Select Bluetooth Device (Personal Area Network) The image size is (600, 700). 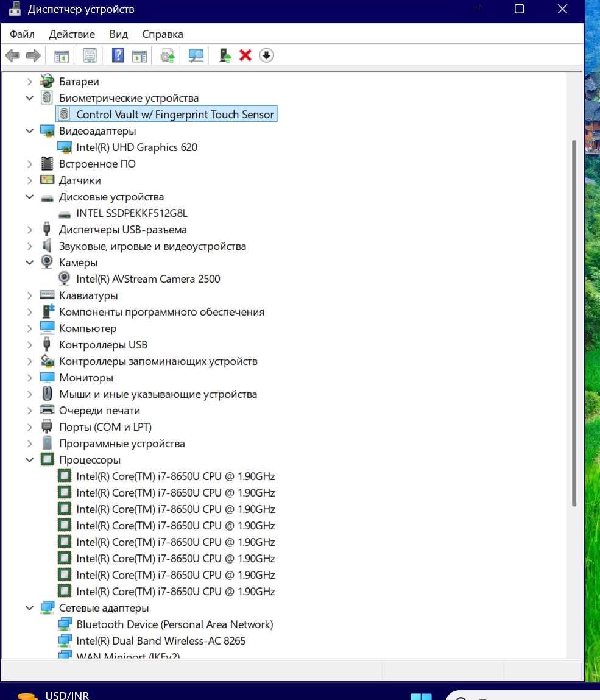pos(175,624)
